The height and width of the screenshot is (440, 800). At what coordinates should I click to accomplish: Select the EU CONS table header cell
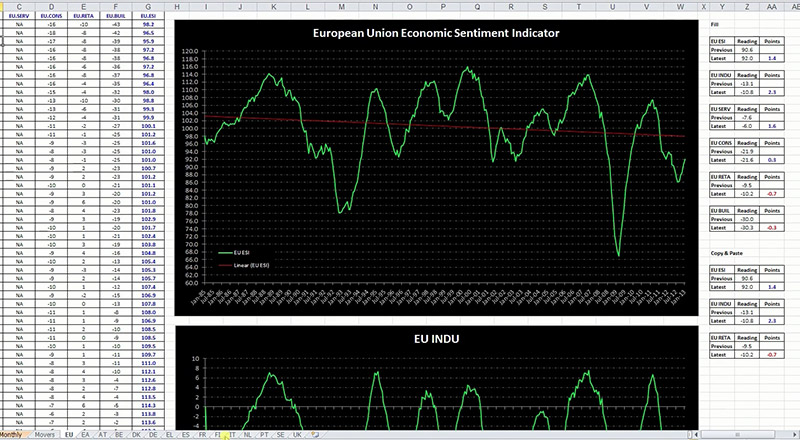pos(721,143)
